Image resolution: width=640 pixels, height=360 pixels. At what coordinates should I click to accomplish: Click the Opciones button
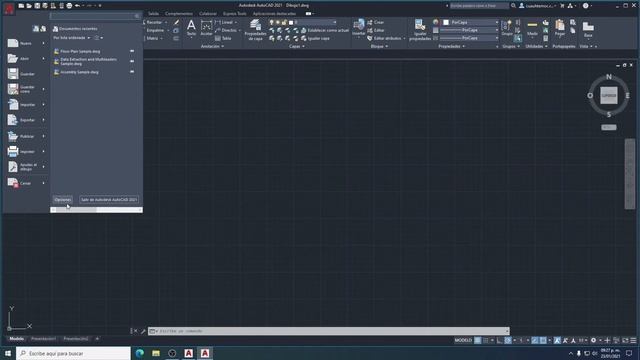[x=62, y=200]
